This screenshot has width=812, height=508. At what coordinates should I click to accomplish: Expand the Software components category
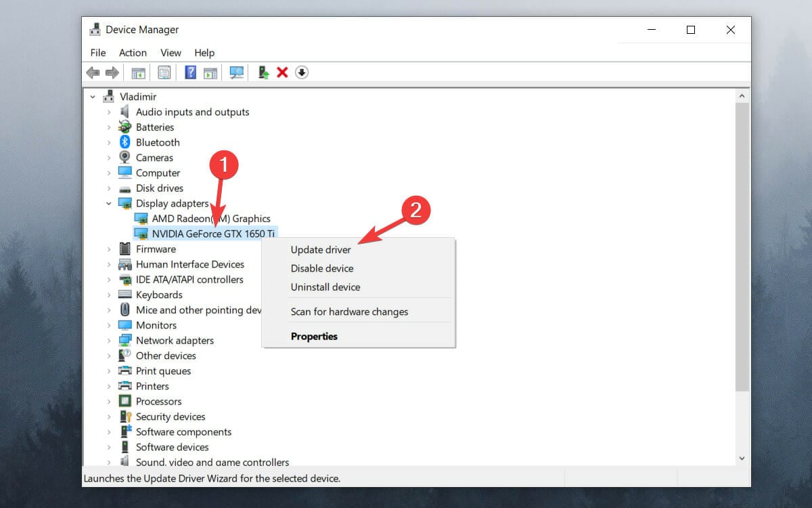point(108,432)
